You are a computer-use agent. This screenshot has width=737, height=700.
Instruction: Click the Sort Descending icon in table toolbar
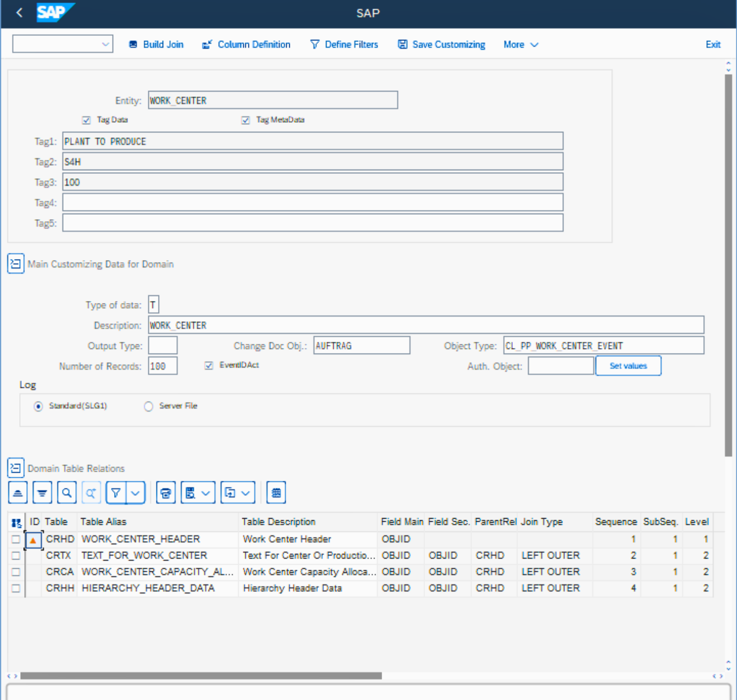point(42,493)
